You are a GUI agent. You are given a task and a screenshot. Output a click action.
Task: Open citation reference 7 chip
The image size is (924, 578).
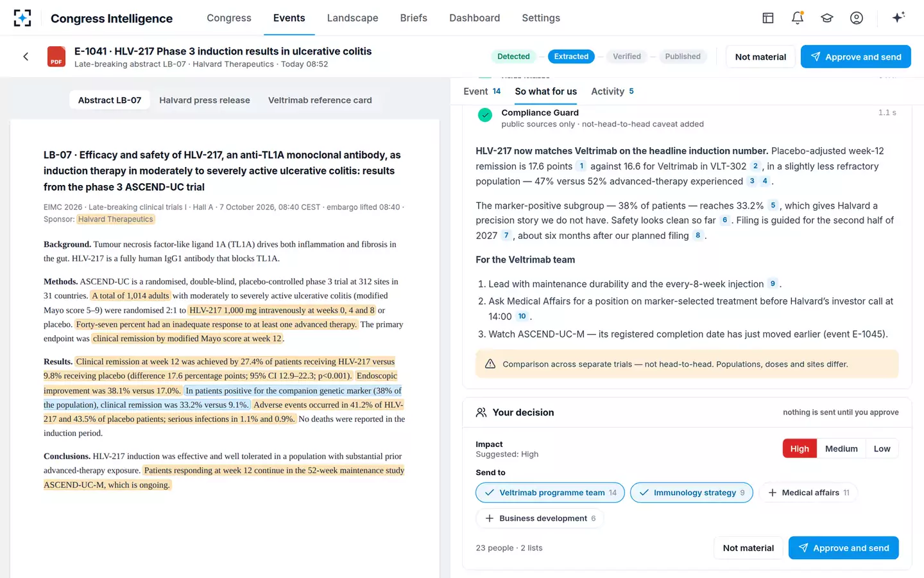click(x=506, y=236)
